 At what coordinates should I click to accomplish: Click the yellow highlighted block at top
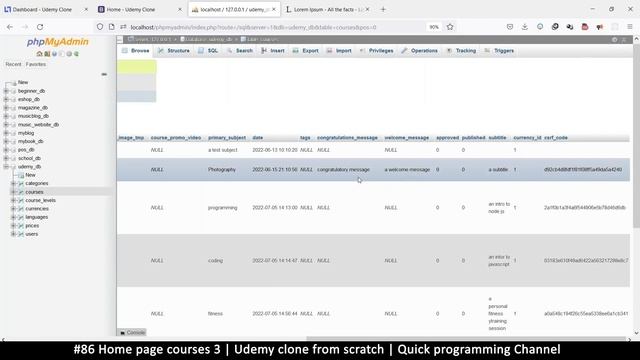[136, 67]
